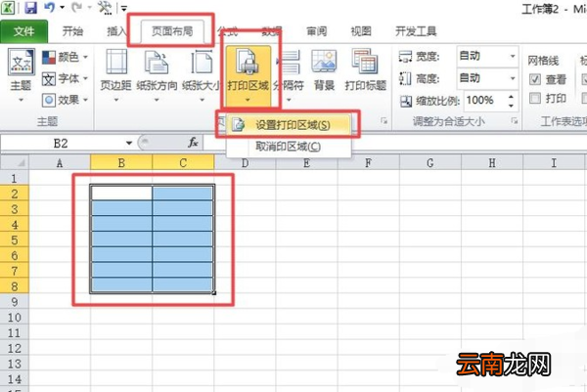Click the Save icon in quick access toolbar
587x392 pixels.
coord(30,8)
